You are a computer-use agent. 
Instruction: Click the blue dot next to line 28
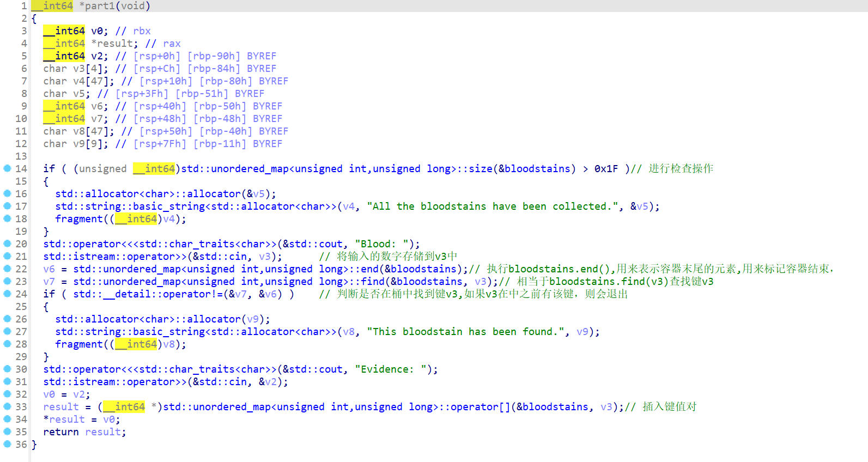[7, 344]
